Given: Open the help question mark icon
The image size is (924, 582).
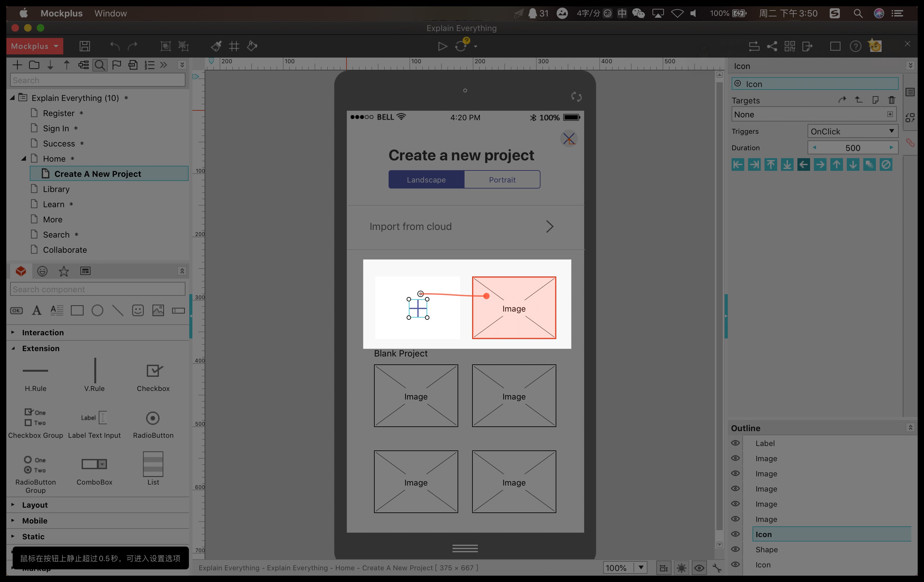Looking at the screenshot, I should tap(855, 46).
